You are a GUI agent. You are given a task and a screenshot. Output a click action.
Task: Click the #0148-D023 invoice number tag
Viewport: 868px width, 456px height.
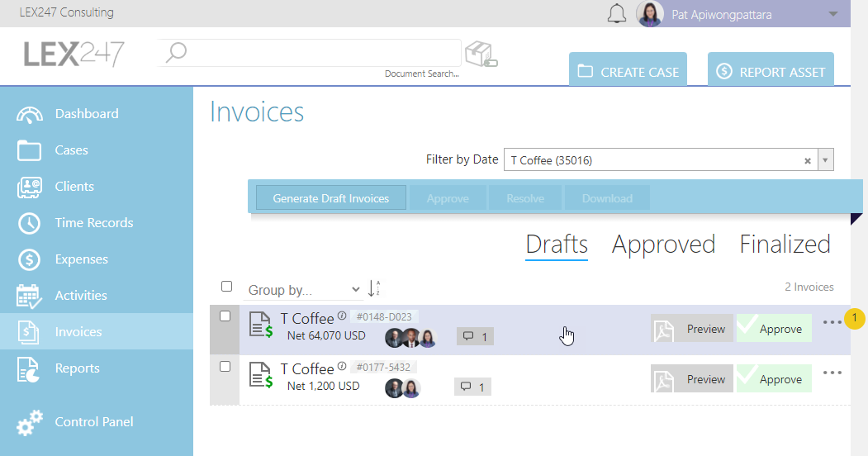click(x=384, y=316)
